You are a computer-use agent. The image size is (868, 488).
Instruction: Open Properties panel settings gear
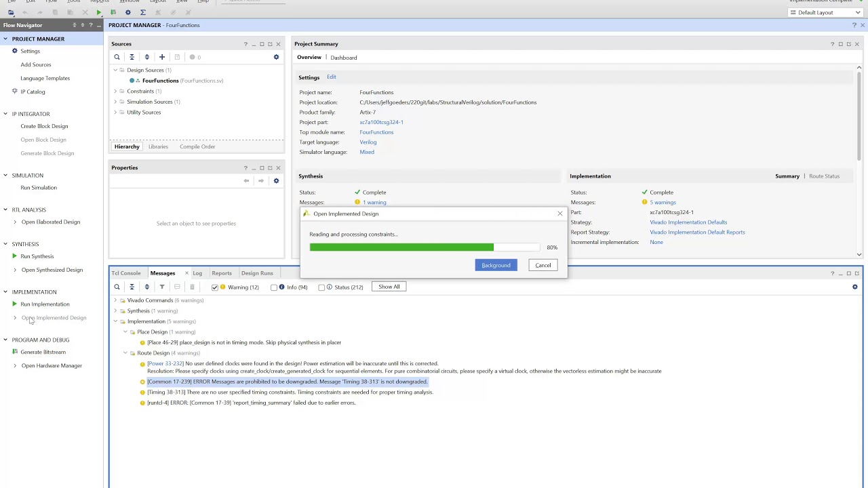coord(276,181)
